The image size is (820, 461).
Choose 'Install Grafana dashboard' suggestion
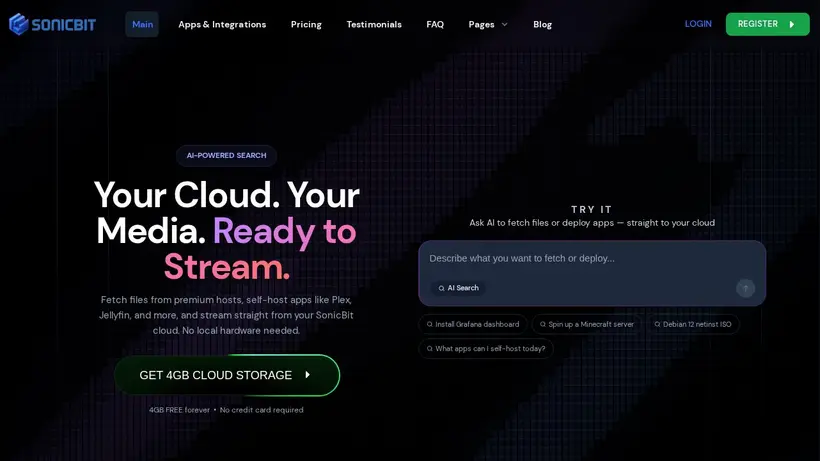pyautogui.click(x=473, y=324)
